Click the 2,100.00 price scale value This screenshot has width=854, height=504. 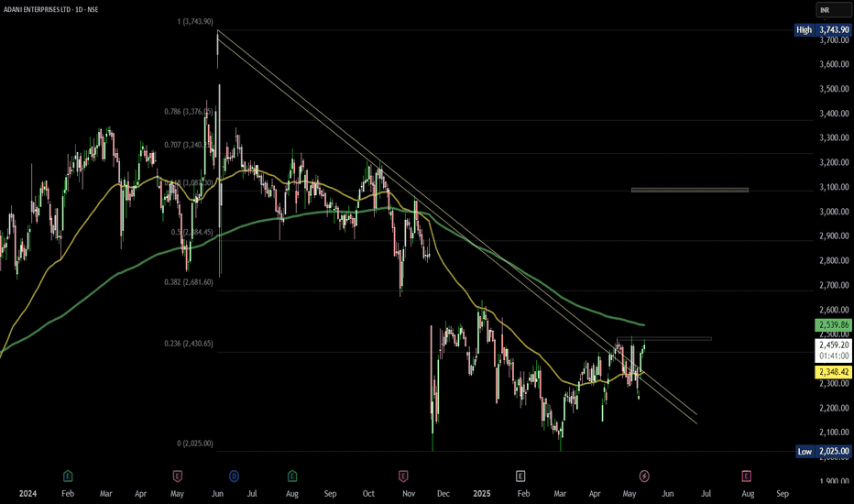pyautogui.click(x=834, y=433)
